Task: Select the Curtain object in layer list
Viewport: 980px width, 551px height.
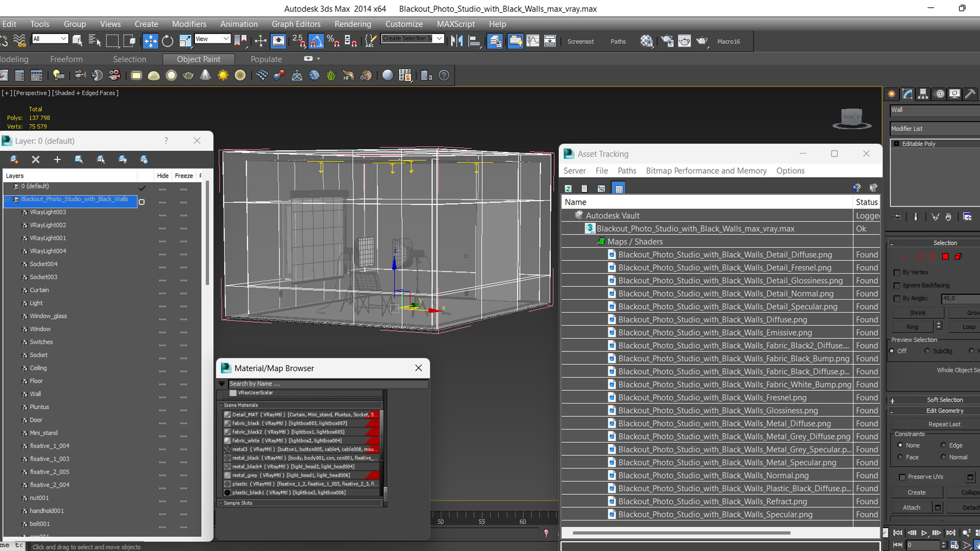Action: point(39,290)
